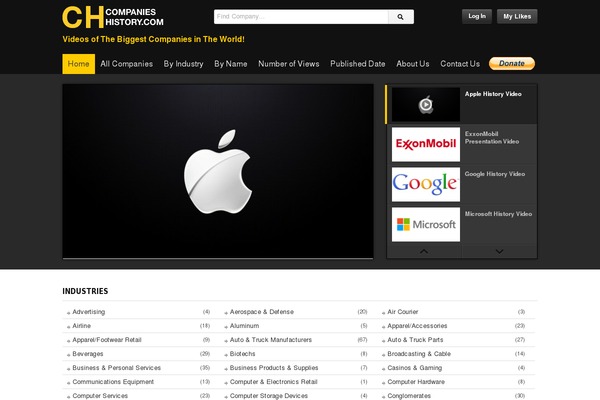600x400 pixels.
Task: Click the up chevron in video list
Action: point(424,251)
